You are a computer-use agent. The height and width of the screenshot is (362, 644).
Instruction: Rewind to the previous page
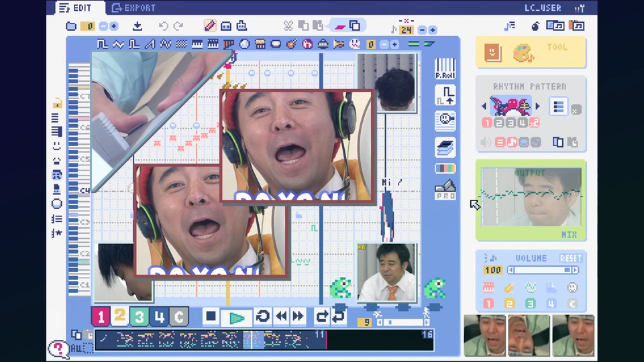281,316
